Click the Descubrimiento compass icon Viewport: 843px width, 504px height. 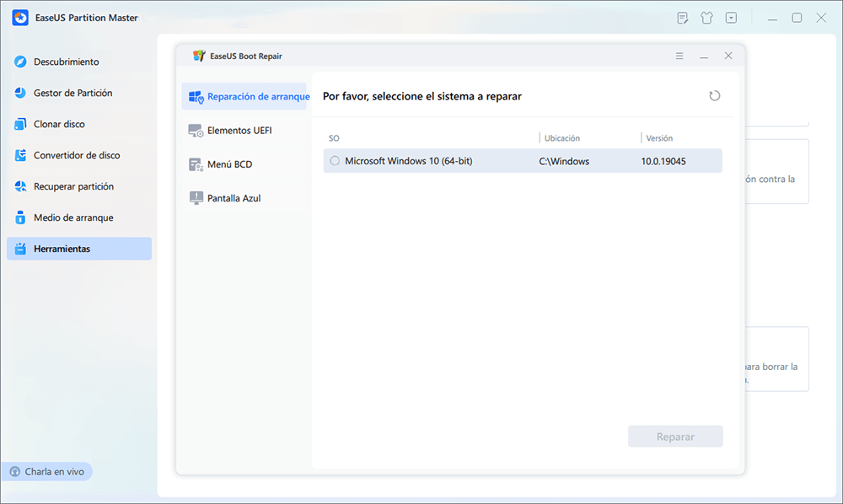pyautogui.click(x=20, y=62)
